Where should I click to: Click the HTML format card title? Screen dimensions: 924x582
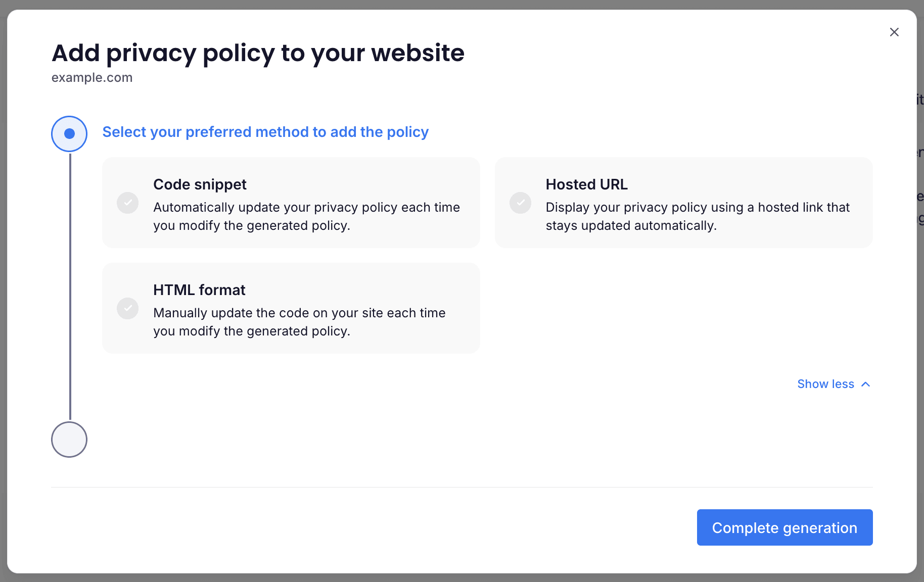point(199,290)
